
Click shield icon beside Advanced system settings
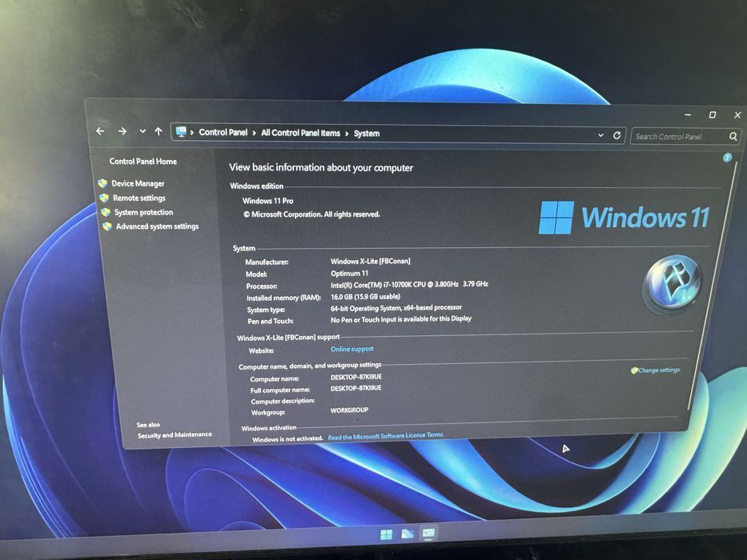tap(106, 226)
